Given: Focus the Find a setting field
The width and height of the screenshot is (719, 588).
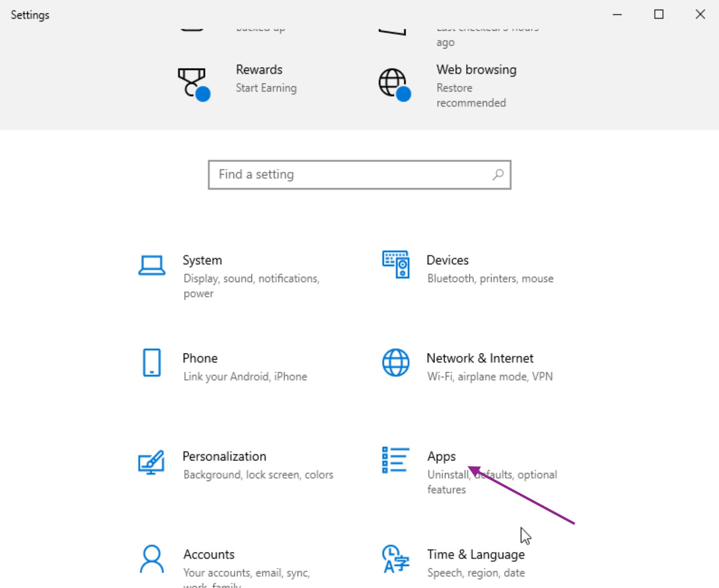Looking at the screenshot, I should (359, 175).
